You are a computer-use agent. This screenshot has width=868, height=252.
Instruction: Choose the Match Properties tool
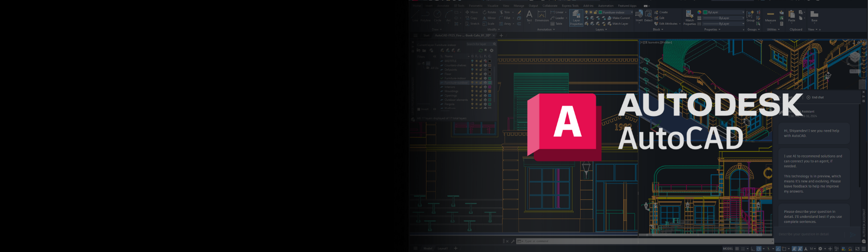coord(689,17)
